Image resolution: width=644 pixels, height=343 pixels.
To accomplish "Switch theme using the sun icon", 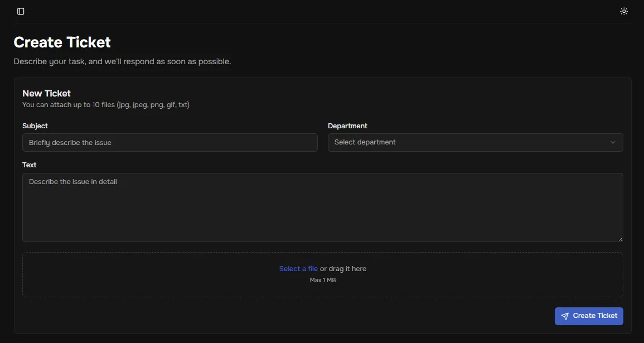I will pos(624,11).
